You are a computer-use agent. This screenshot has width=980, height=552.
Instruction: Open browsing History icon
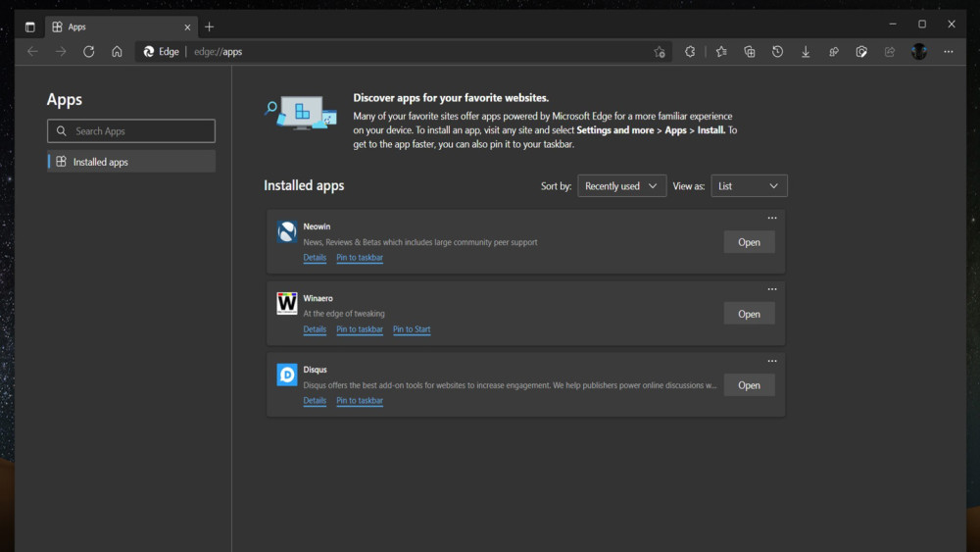click(777, 52)
